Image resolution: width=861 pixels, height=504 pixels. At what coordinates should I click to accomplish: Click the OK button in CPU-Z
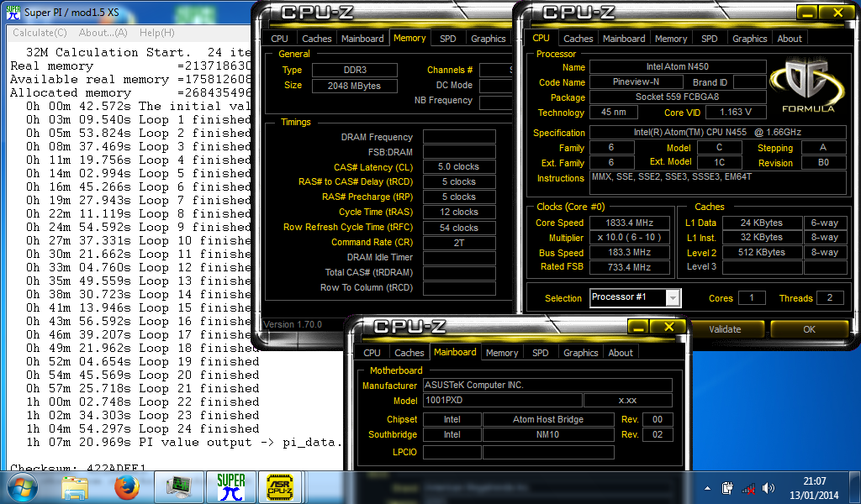click(810, 329)
